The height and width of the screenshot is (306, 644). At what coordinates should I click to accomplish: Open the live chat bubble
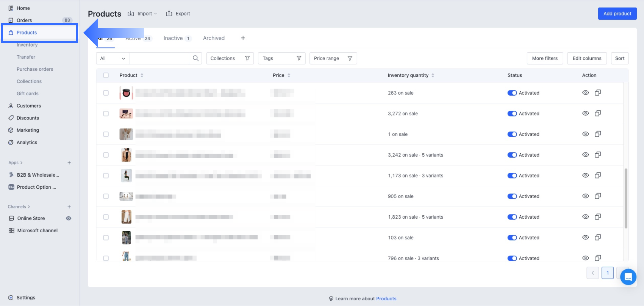pos(628,277)
